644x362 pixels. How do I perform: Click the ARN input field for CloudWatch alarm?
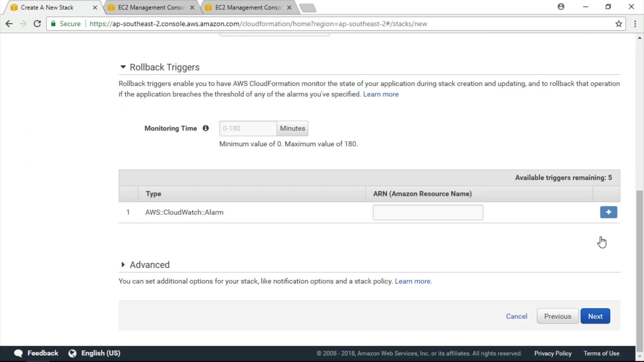(428, 213)
